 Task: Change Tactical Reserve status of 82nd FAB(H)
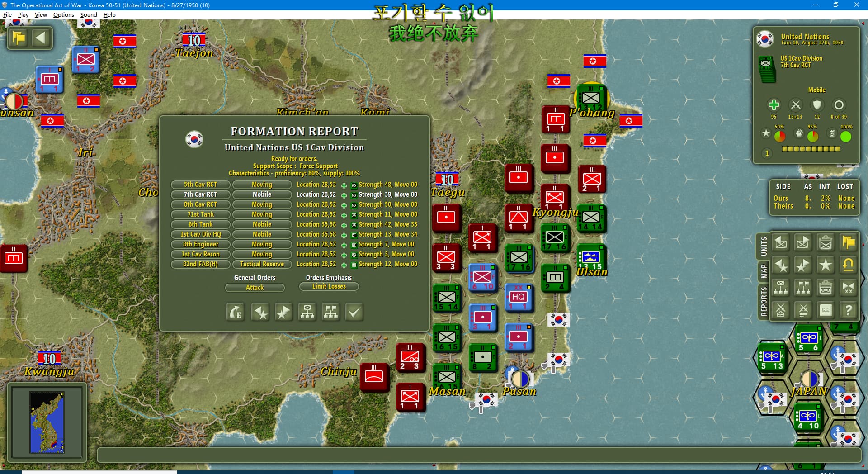tap(262, 264)
